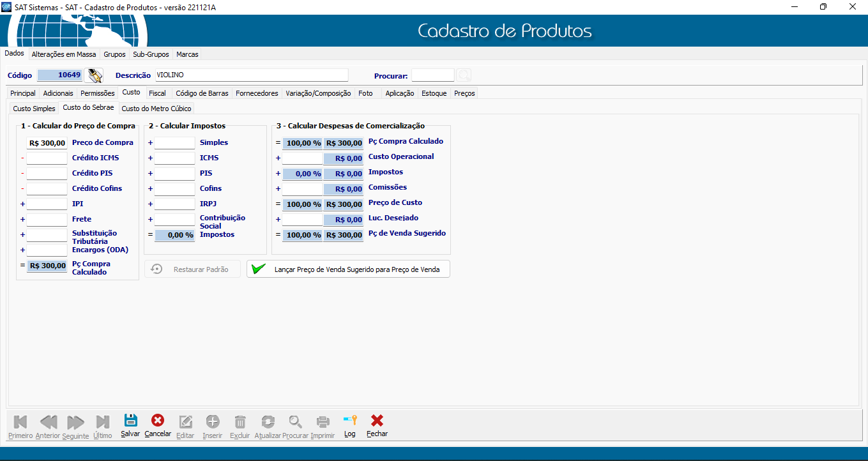Click the Procurar magnifier in bottom toolbar
This screenshot has height=461, width=868.
295,421
